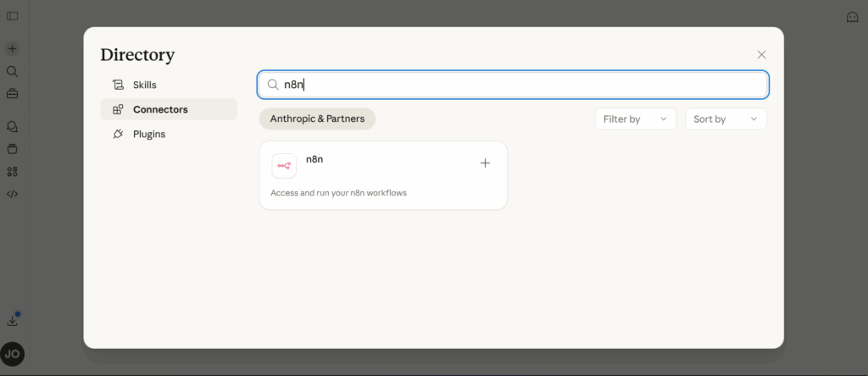Switch to the Skills tab
This screenshot has height=376, width=868.
(x=144, y=85)
